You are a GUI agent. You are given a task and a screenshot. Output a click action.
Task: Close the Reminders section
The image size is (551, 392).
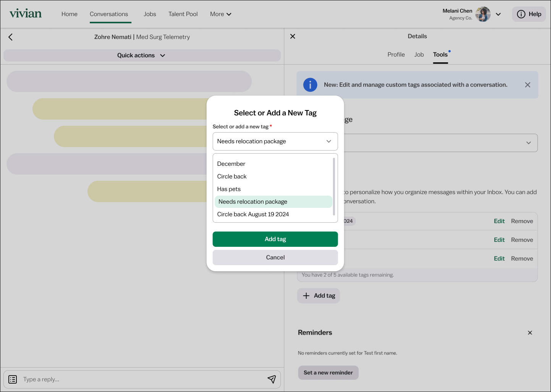(530, 333)
